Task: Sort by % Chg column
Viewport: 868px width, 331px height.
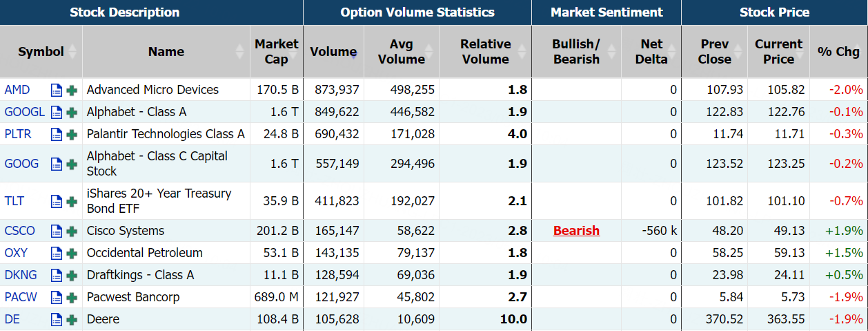Action: pyautogui.click(x=838, y=52)
